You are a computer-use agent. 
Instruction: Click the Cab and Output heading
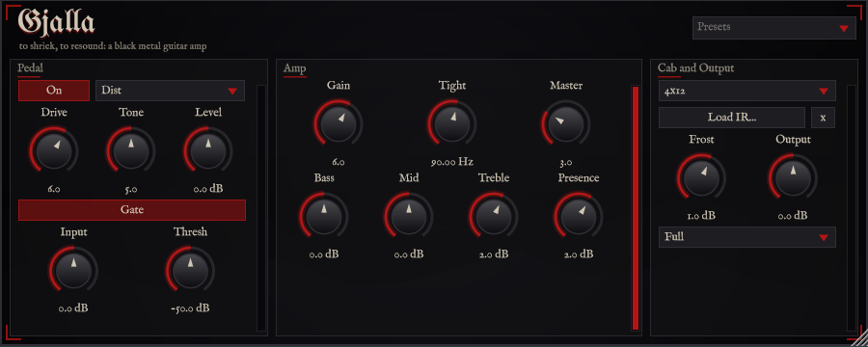tap(695, 68)
